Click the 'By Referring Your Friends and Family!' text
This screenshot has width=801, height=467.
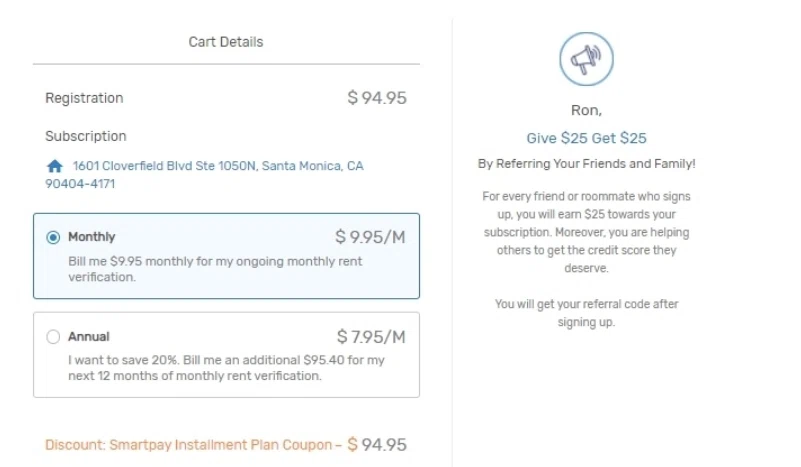pos(586,163)
